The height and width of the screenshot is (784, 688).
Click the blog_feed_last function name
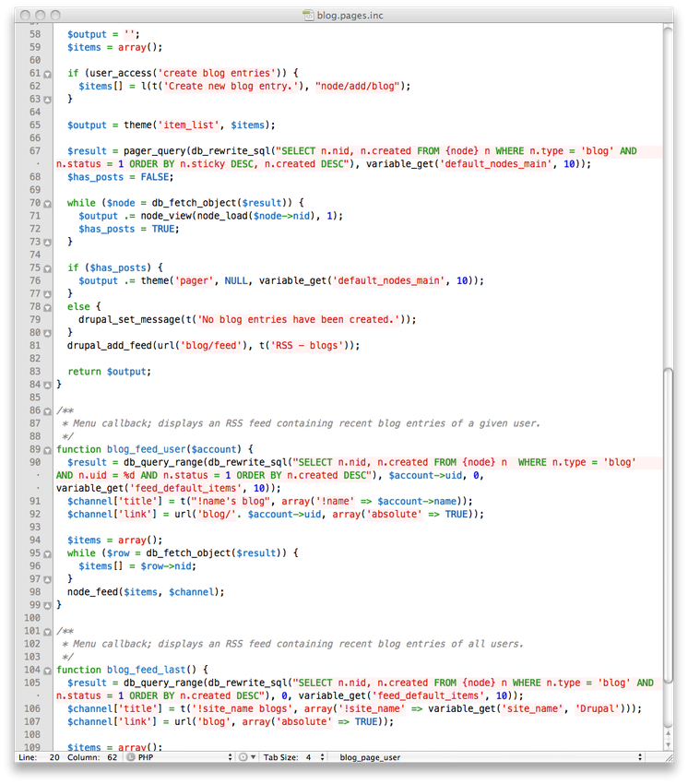click(146, 670)
